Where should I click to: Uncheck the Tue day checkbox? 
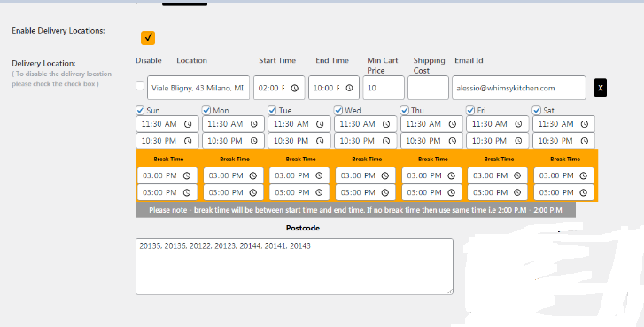pyautogui.click(x=272, y=110)
